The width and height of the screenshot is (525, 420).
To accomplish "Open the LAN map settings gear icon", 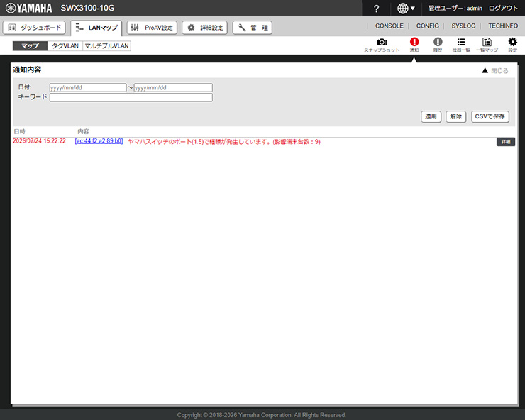I will tap(512, 45).
